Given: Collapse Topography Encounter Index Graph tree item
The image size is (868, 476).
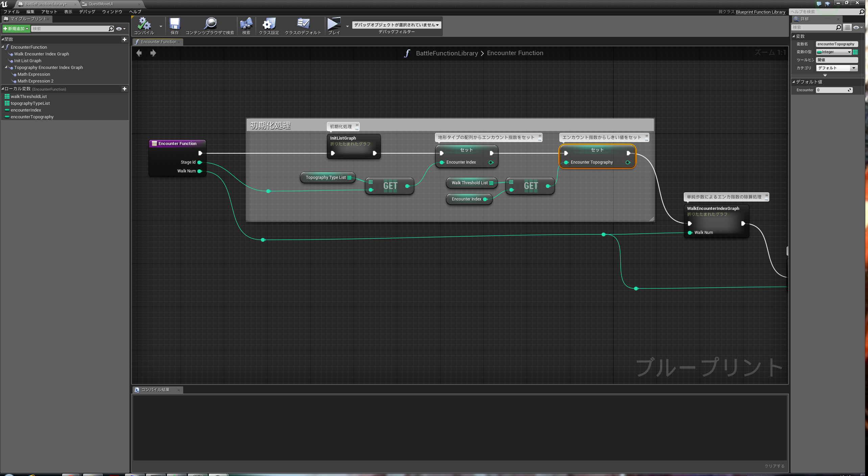Looking at the screenshot, I should (x=6, y=67).
